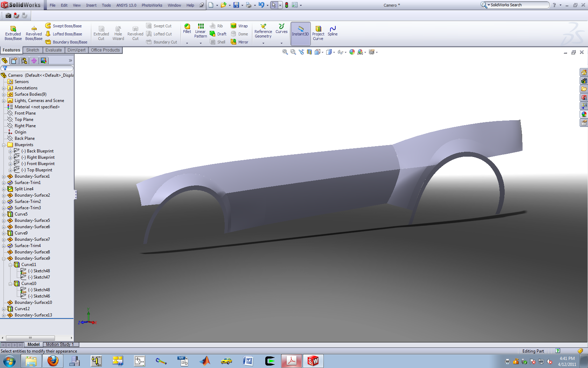Open Reference Geometry tool

(263, 31)
